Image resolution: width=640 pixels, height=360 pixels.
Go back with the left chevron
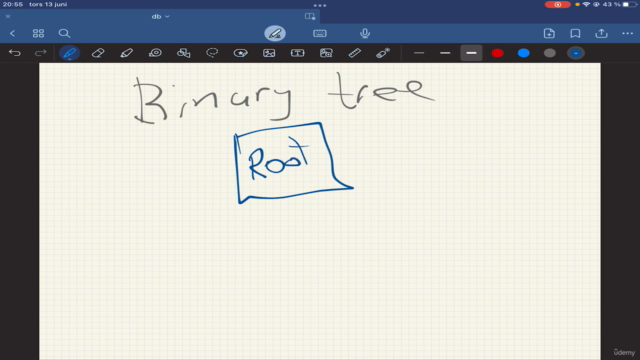tap(12, 33)
